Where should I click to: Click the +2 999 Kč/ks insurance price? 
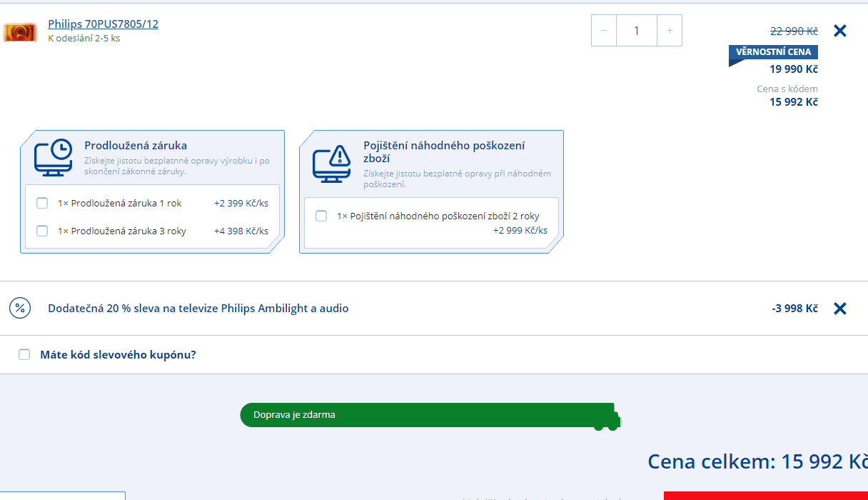click(520, 230)
